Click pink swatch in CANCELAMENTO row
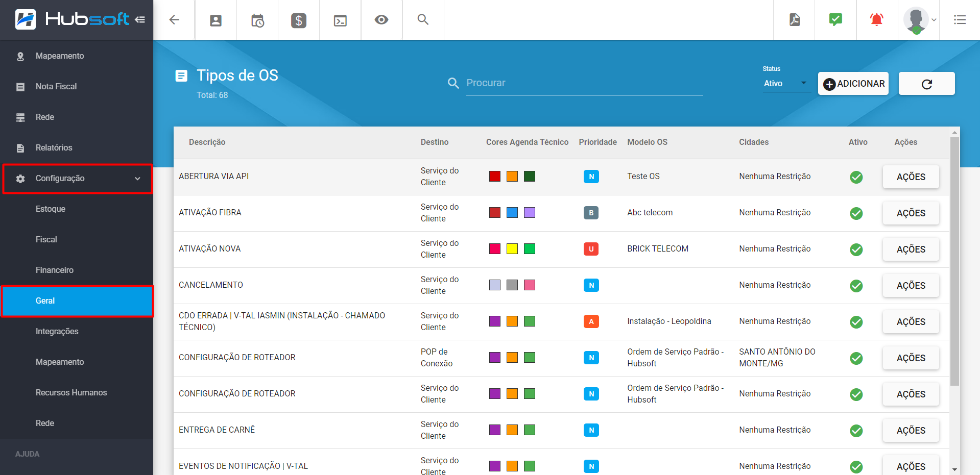The height and width of the screenshot is (475, 980). tap(530, 285)
